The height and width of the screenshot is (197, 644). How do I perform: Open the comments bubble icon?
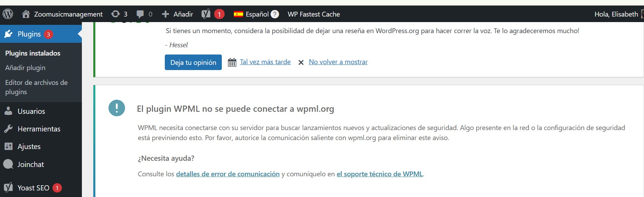(140, 14)
